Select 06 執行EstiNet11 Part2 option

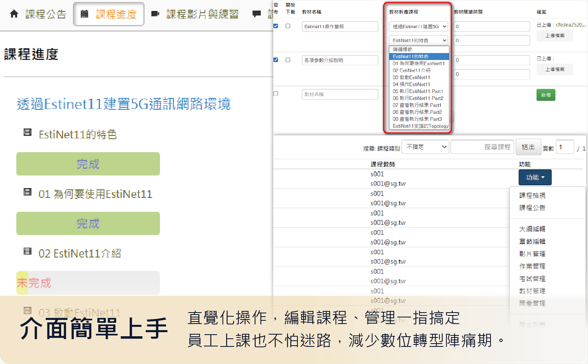click(x=419, y=98)
